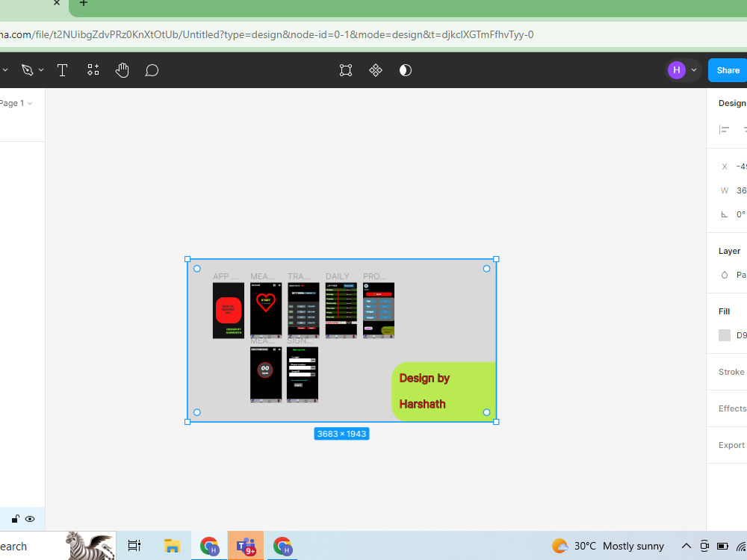The width and height of the screenshot is (747, 560).
Task: Select the bpm counter frame thumbnail
Action: coord(266,375)
